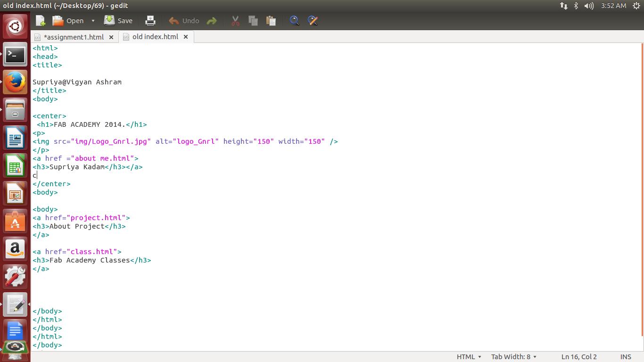Screen dimensions: 644x362
Task: Click the </center> closing tag line
Action: 51,184
